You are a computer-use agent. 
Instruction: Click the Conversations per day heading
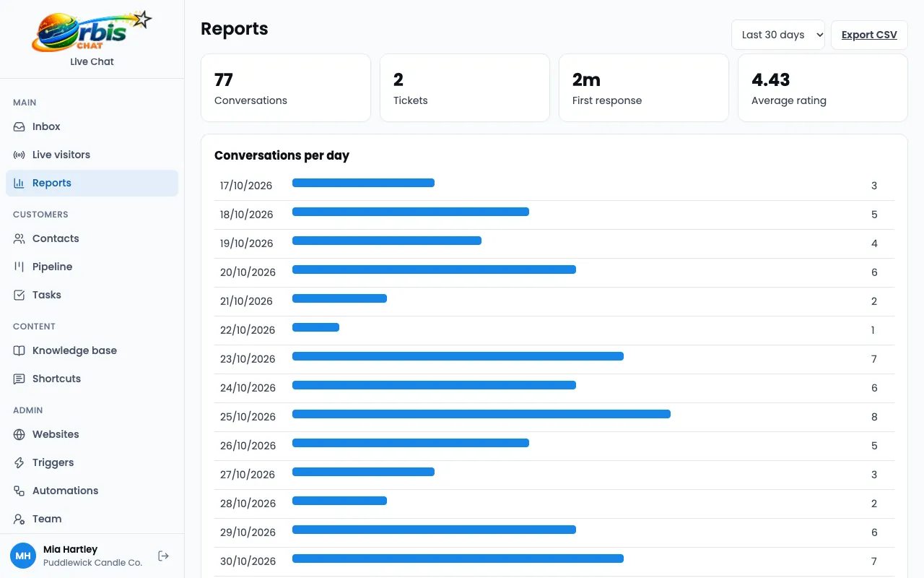282,155
